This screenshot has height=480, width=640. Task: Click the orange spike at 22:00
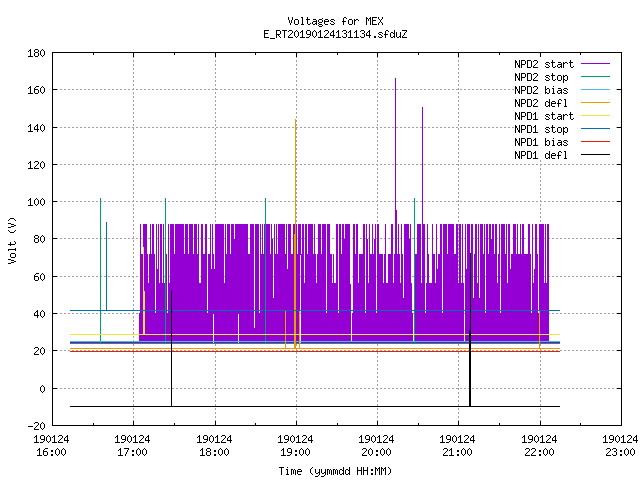tap(540, 330)
